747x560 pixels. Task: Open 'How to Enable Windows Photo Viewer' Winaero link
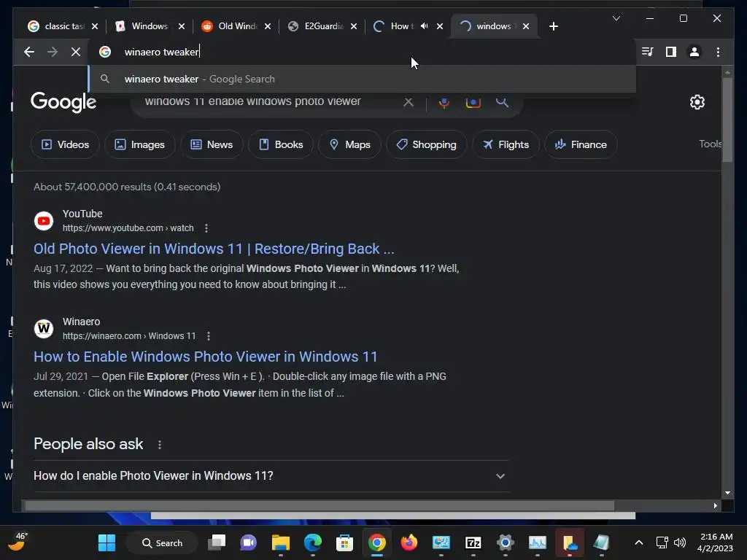[205, 357]
